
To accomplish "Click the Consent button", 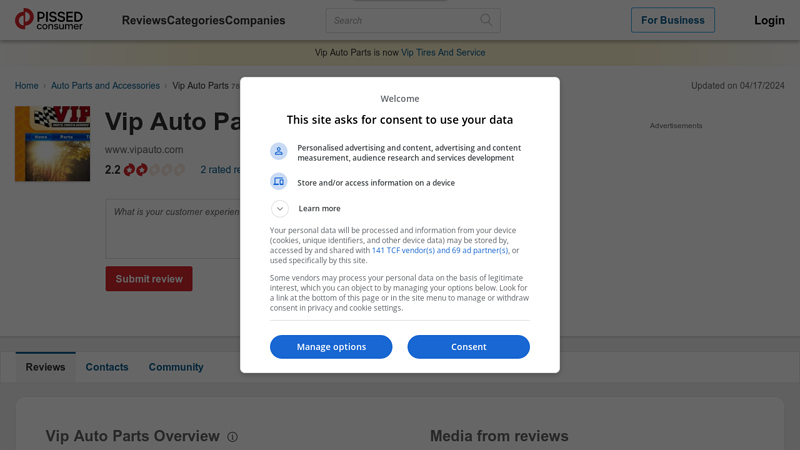I will pos(468,347).
